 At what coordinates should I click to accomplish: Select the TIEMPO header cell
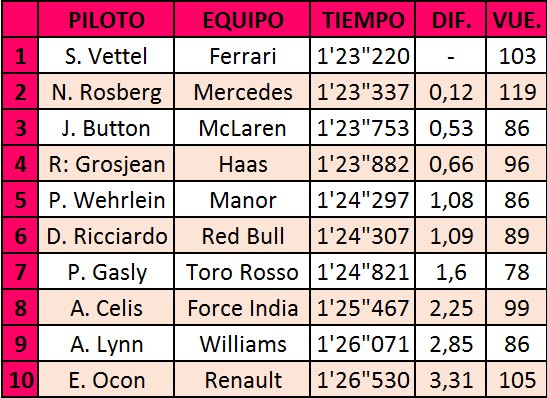coord(363,20)
